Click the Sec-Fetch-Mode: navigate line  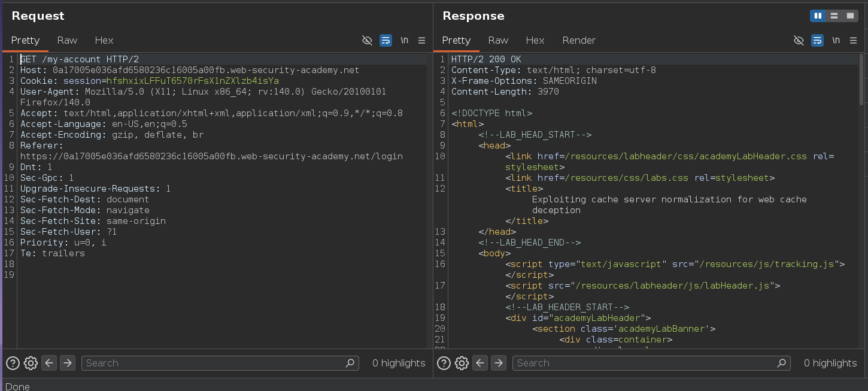85,210
